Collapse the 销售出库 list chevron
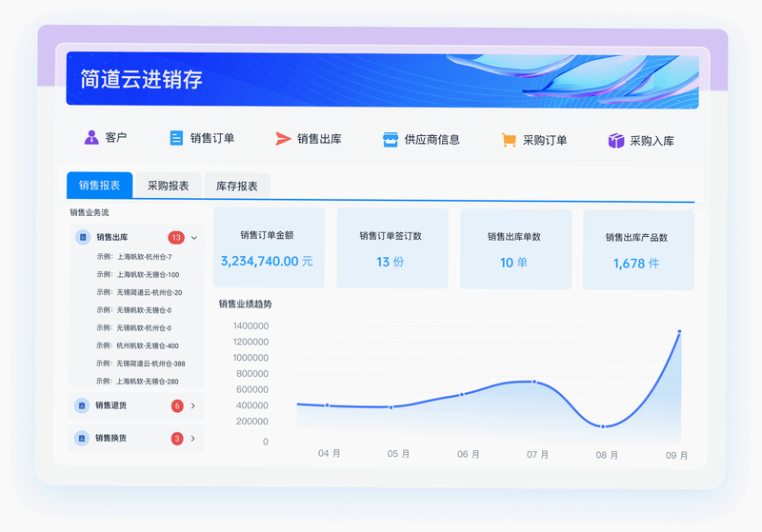 (194, 238)
